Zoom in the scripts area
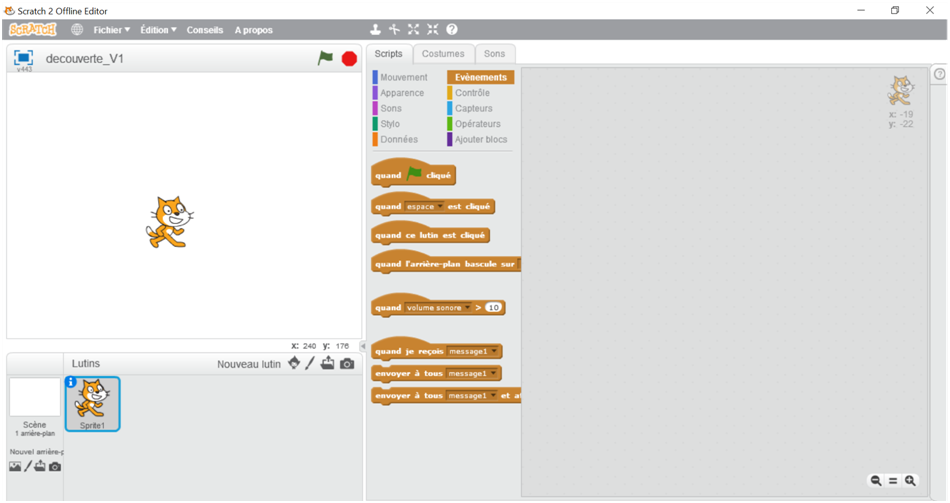This screenshot has width=950, height=503. click(910, 481)
